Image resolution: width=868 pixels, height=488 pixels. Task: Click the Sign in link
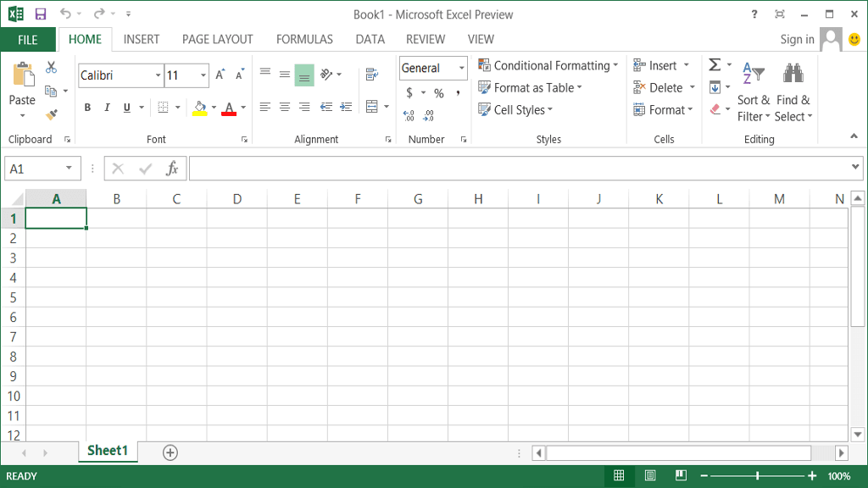click(x=797, y=39)
